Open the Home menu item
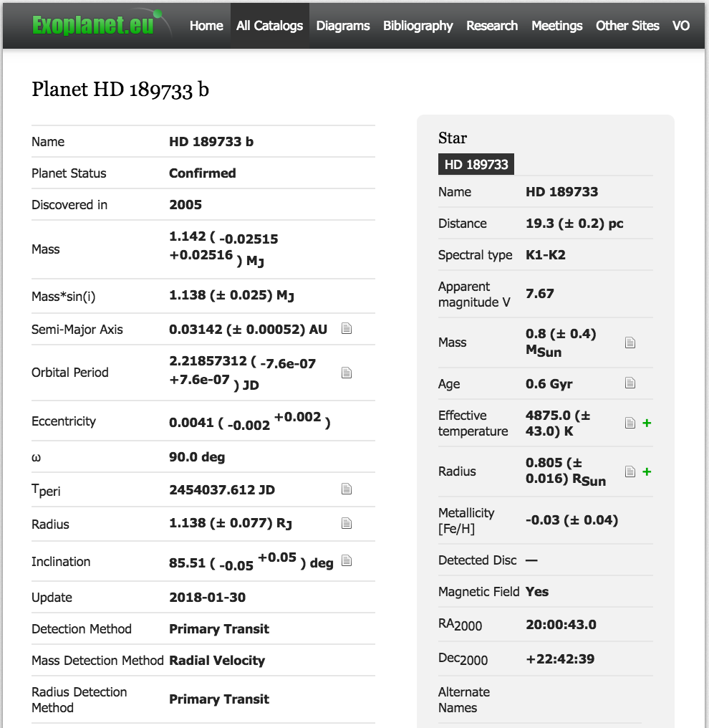 pos(206,26)
